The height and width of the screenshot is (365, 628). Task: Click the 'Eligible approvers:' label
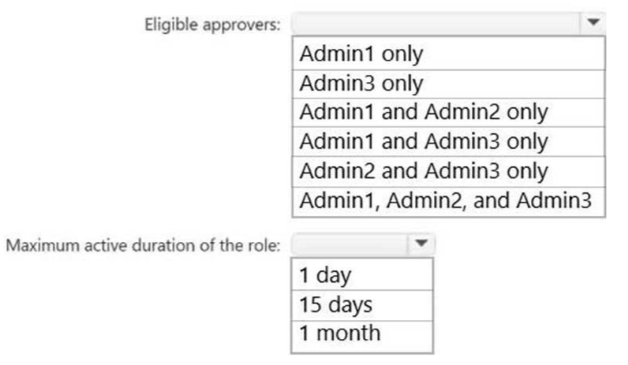(212, 25)
